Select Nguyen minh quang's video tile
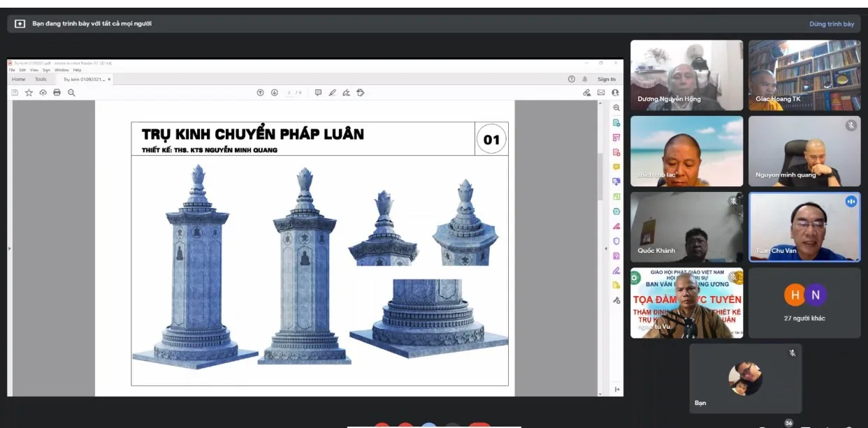868x428 pixels. 804,151
